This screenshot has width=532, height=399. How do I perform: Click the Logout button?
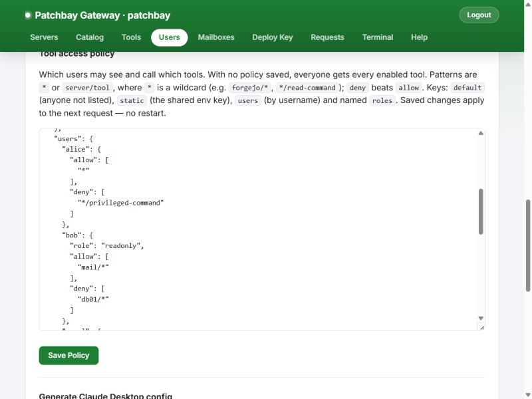pos(479,15)
